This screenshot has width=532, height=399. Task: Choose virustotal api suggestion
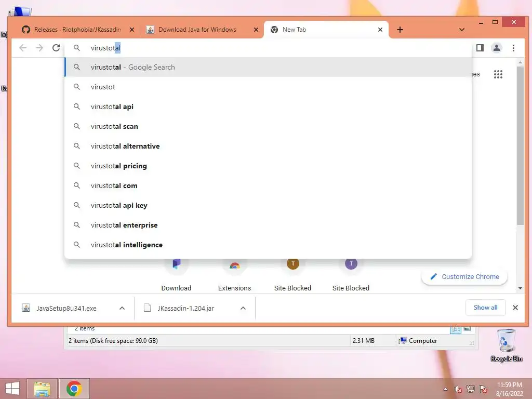click(268, 107)
